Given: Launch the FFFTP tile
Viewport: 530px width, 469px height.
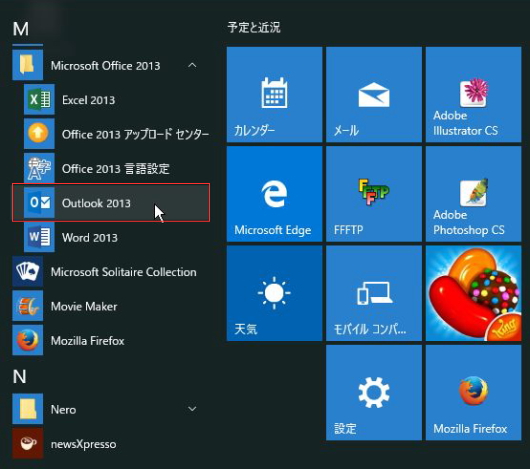Looking at the screenshot, I should coord(374,194).
